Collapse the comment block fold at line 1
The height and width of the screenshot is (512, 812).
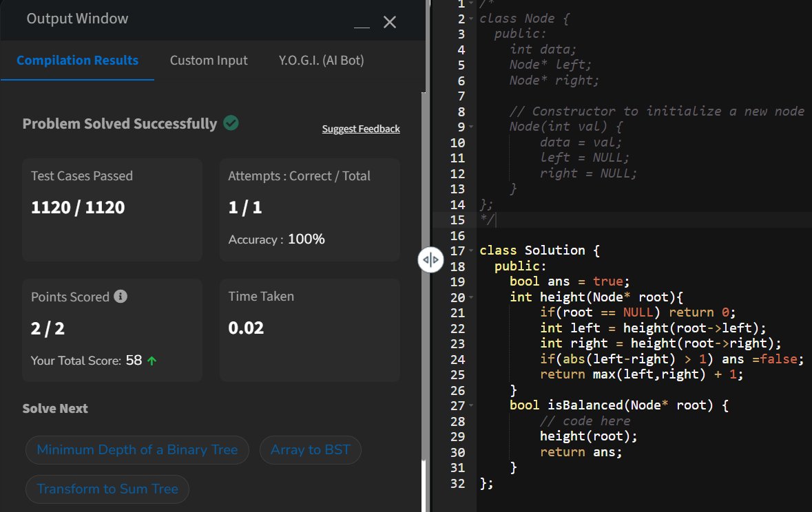click(x=471, y=3)
